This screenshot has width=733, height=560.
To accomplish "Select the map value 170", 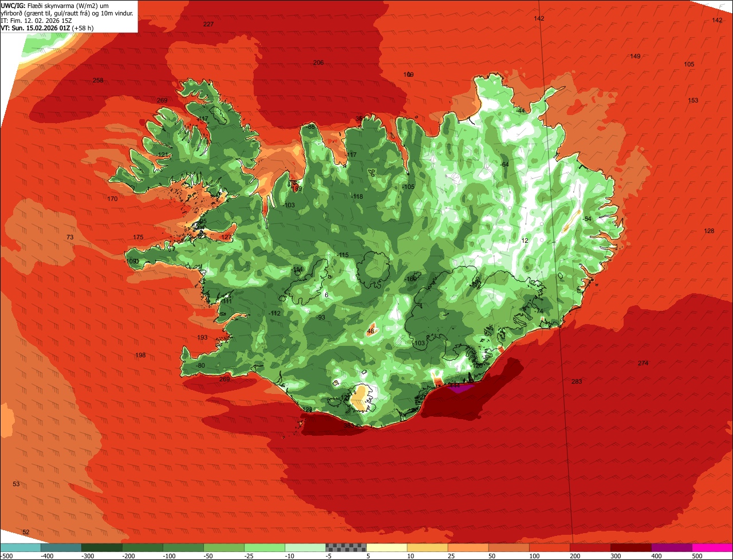I will point(112,199).
